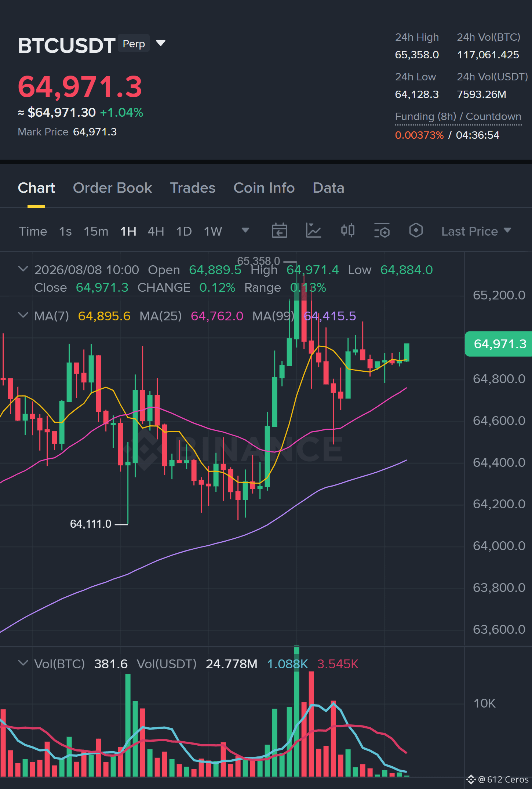Image resolution: width=532 pixels, height=789 pixels.
Task: Open the chart display settings icon
Action: pyautogui.click(x=382, y=230)
